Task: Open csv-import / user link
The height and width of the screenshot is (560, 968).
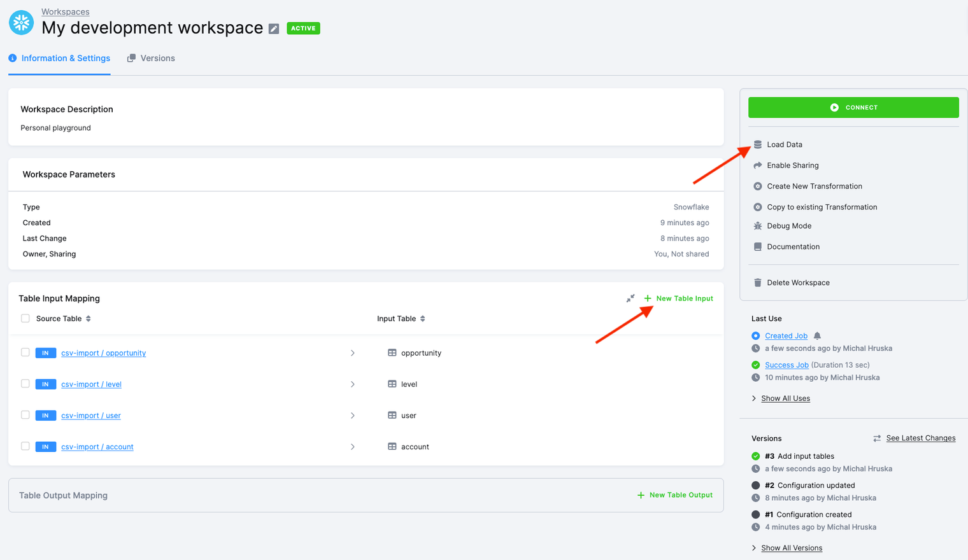Action: click(91, 415)
